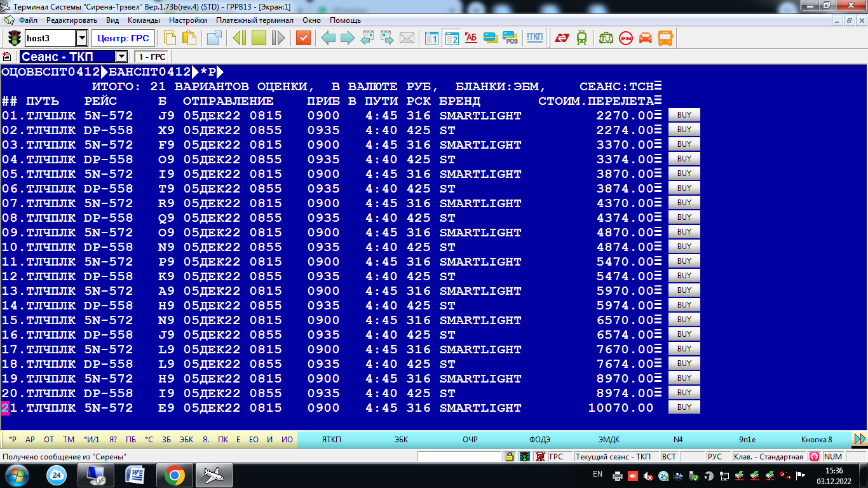
Task: Click the red railway logo icon
Action: (562, 38)
